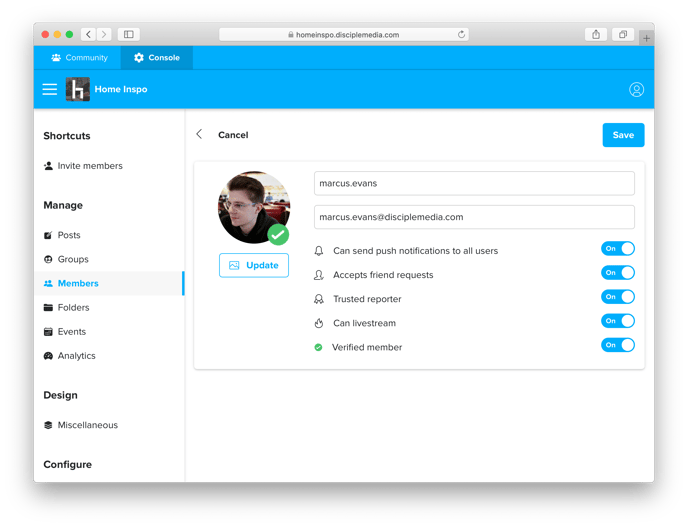The height and width of the screenshot is (527, 688).
Task: Open the hamburger menu icon
Action: click(50, 90)
